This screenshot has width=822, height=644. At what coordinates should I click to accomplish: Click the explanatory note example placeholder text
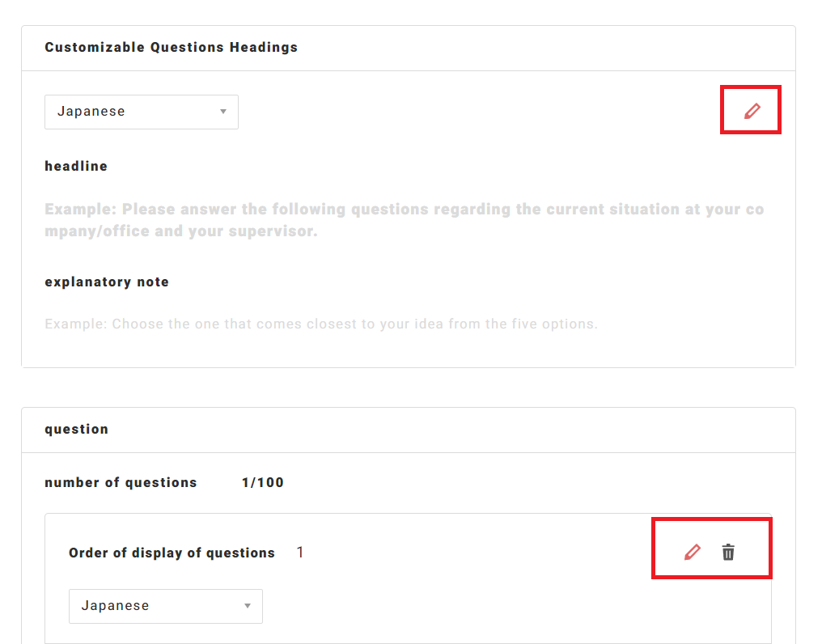pos(321,324)
